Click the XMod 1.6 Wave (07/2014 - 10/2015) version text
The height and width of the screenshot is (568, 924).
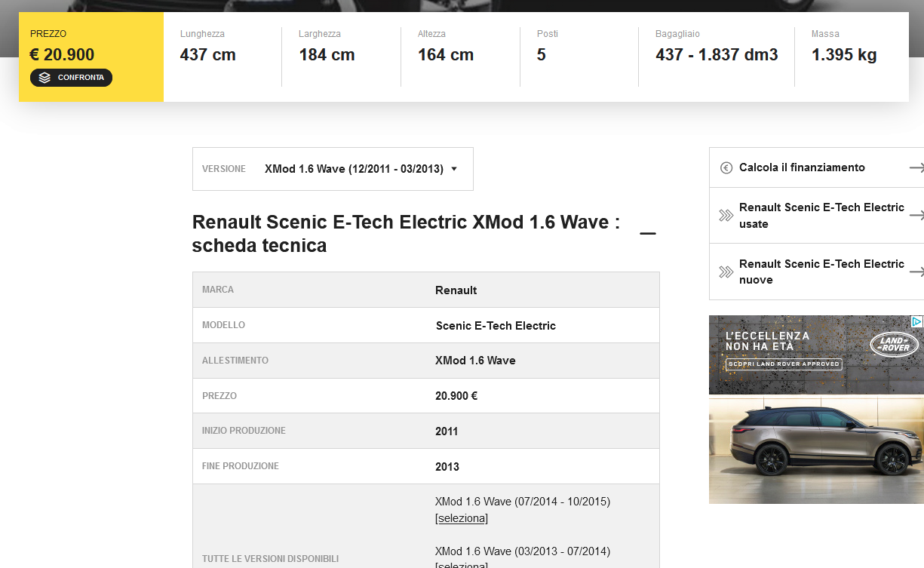[523, 502]
